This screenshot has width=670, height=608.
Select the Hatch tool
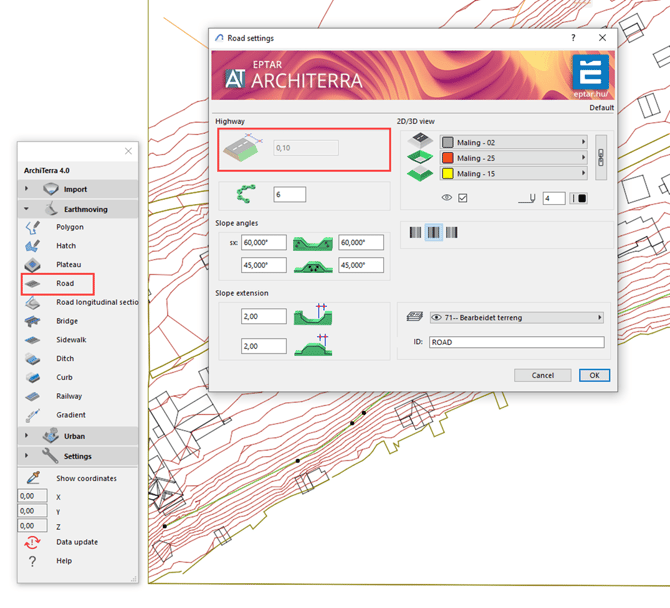tap(65, 246)
